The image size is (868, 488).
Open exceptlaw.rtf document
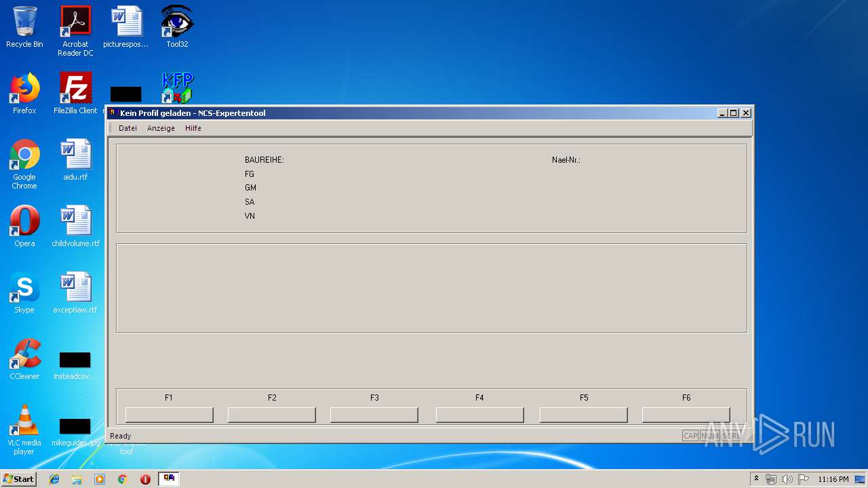[75, 293]
